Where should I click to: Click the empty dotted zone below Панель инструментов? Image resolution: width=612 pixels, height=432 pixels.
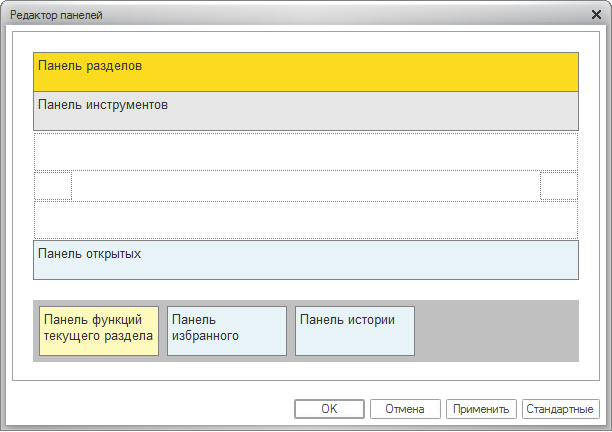tap(306, 151)
